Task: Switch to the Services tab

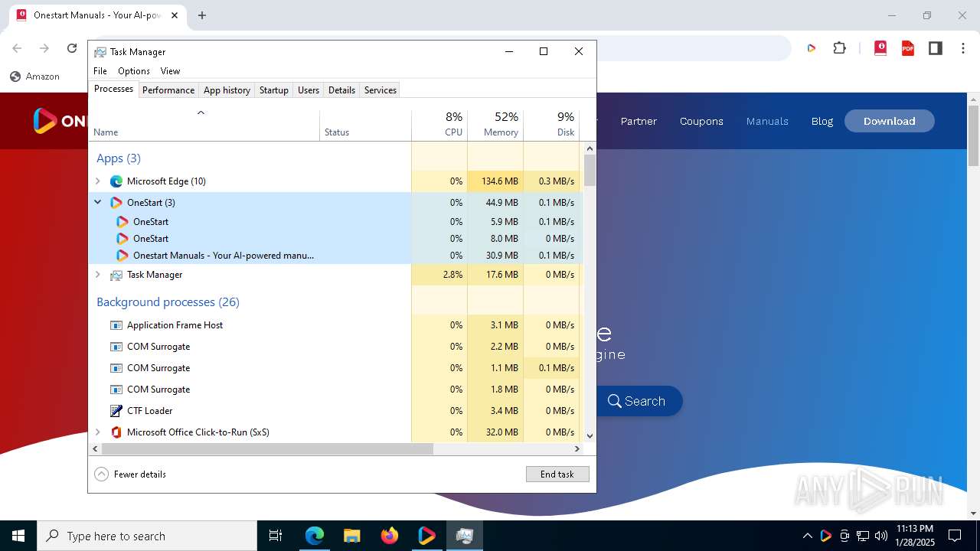Action: point(381,90)
